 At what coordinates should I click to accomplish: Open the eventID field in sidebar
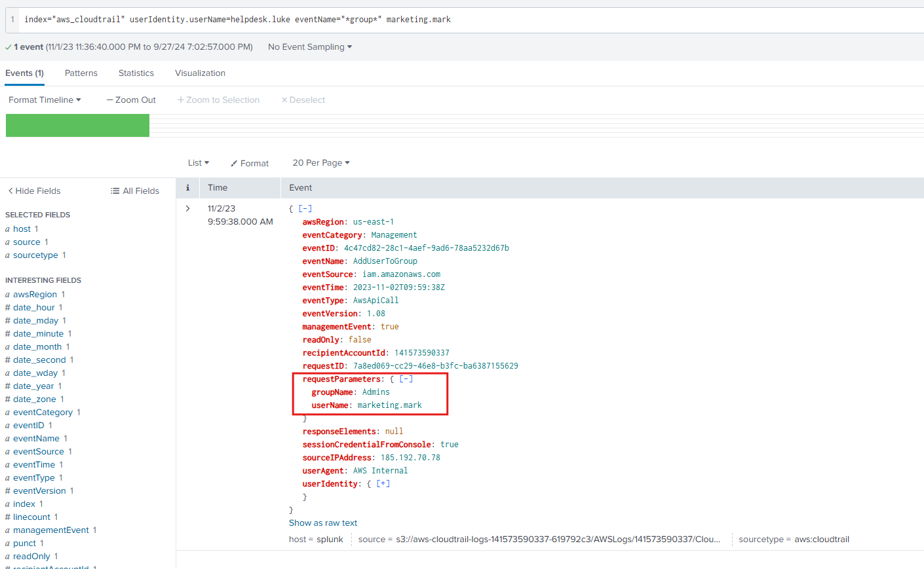click(29, 426)
